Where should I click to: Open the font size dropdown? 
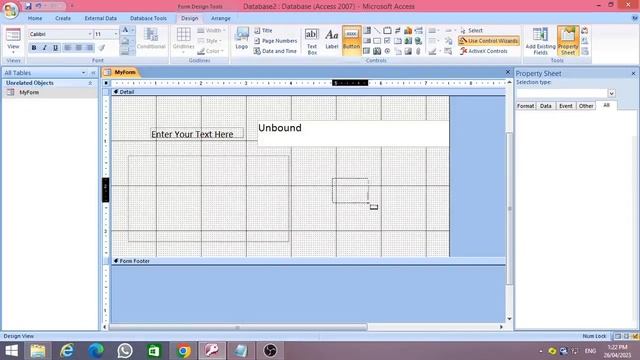(x=116, y=34)
